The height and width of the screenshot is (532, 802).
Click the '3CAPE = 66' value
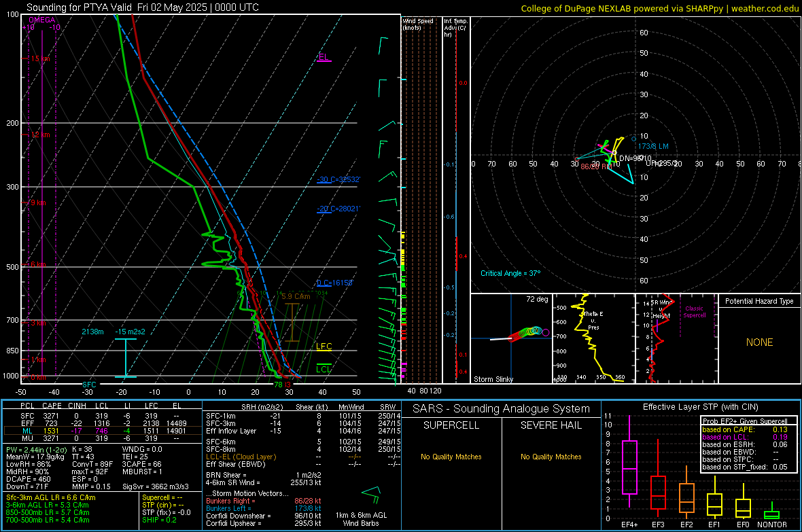coord(141,464)
